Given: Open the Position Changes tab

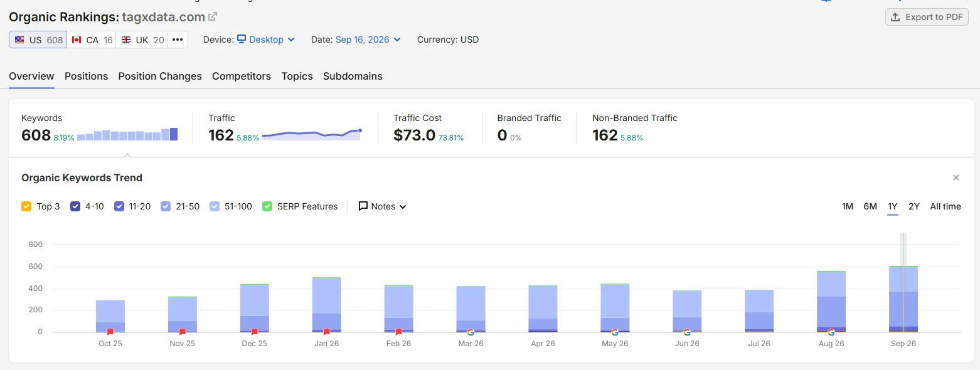Looking at the screenshot, I should click(160, 76).
